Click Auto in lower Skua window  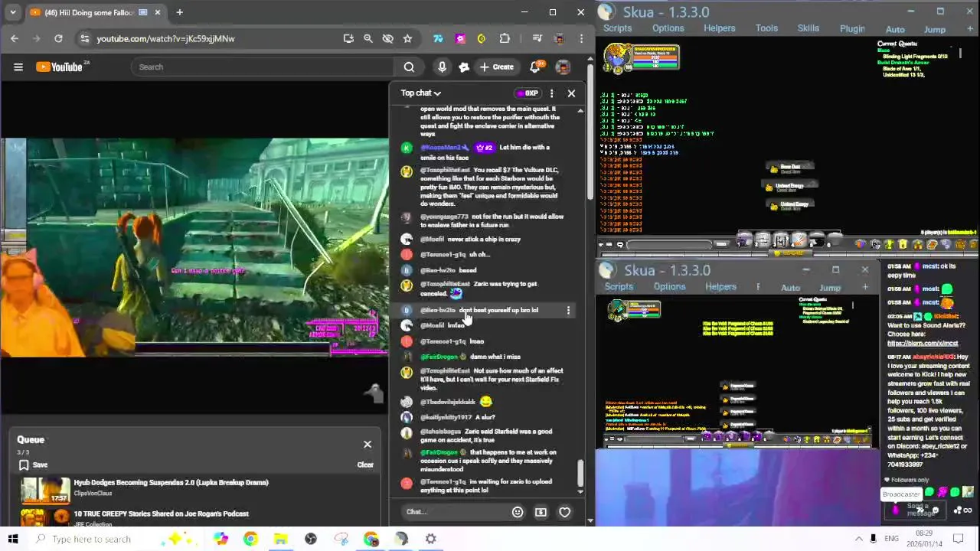coord(790,289)
